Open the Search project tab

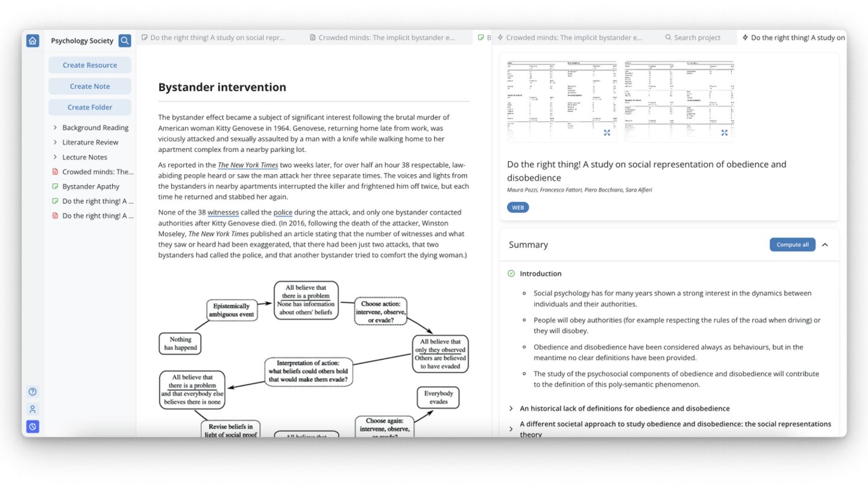click(693, 37)
